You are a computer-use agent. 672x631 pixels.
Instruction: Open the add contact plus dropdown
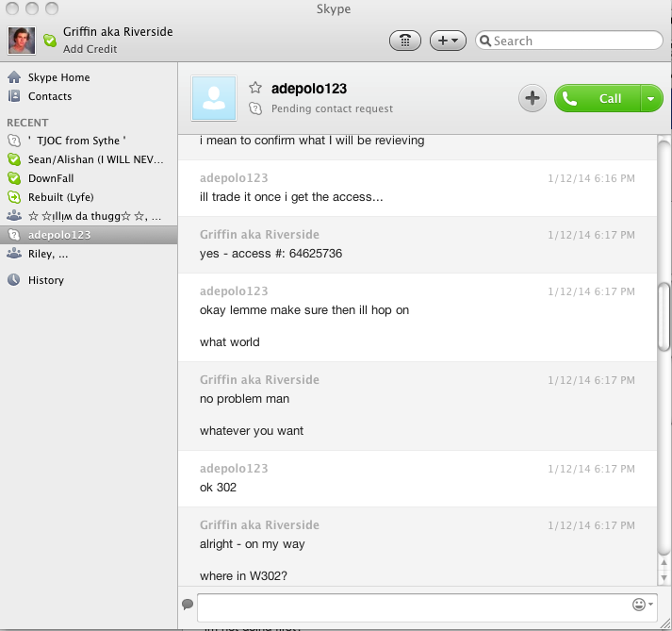tap(448, 41)
